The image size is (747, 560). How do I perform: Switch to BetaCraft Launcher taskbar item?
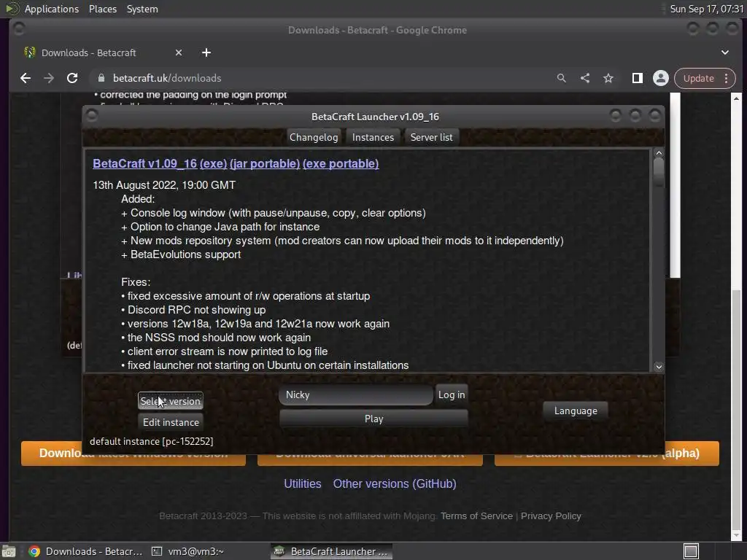pos(332,551)
